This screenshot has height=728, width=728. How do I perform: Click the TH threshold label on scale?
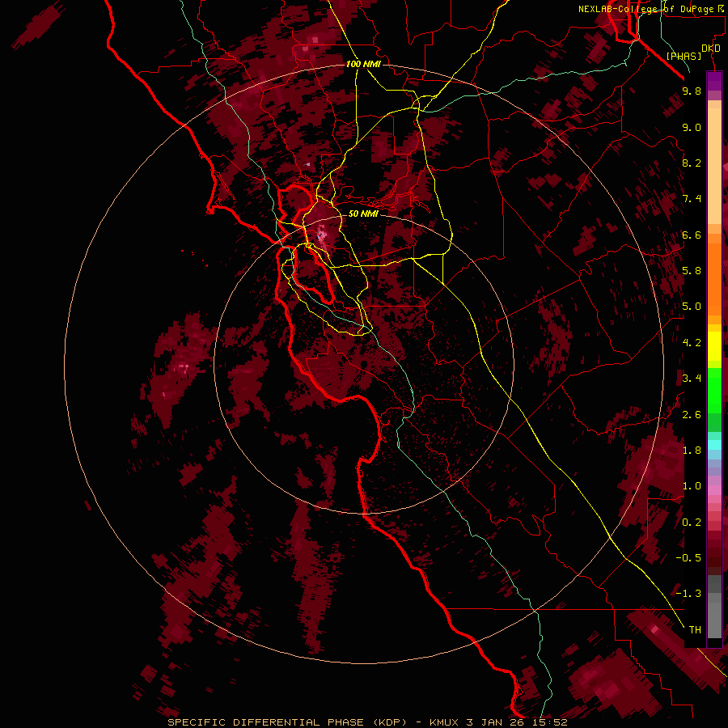point(695,630)
